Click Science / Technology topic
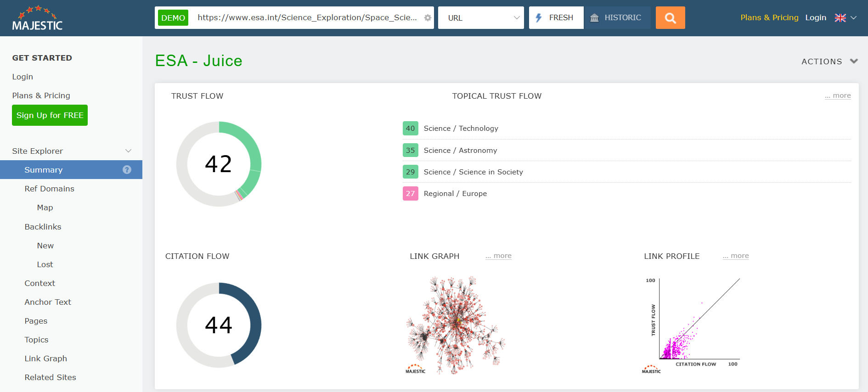Viewport: 868px width, 392px height. (x=461, y=129)
